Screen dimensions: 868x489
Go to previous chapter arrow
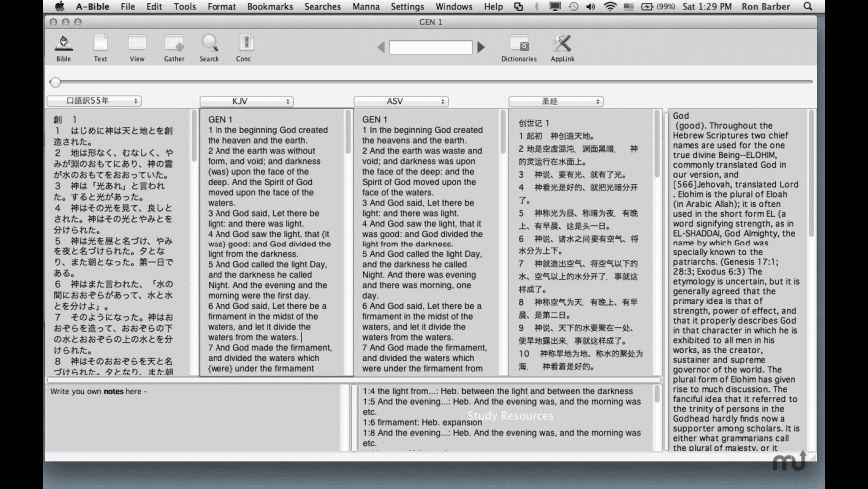click(x=381, y=48)
